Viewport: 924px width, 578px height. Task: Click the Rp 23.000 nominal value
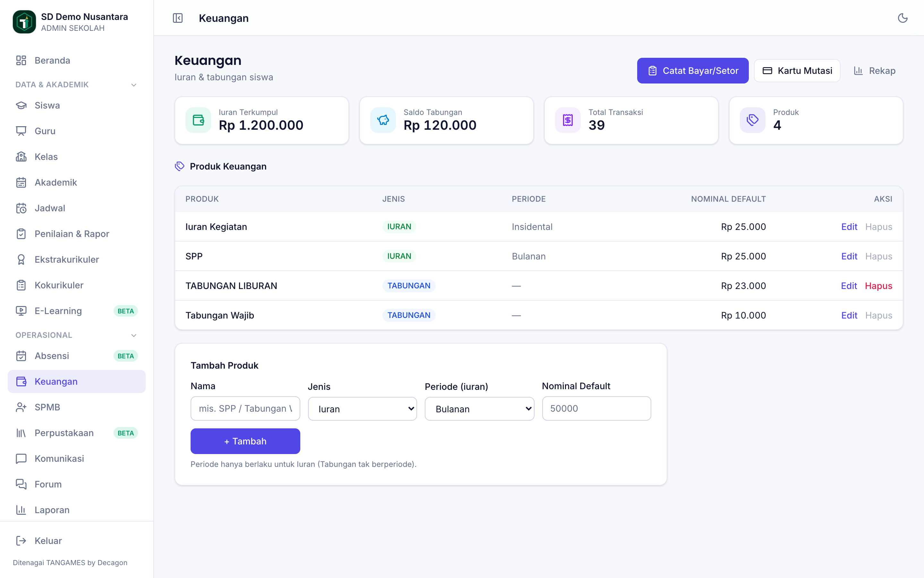click(743, 286)
